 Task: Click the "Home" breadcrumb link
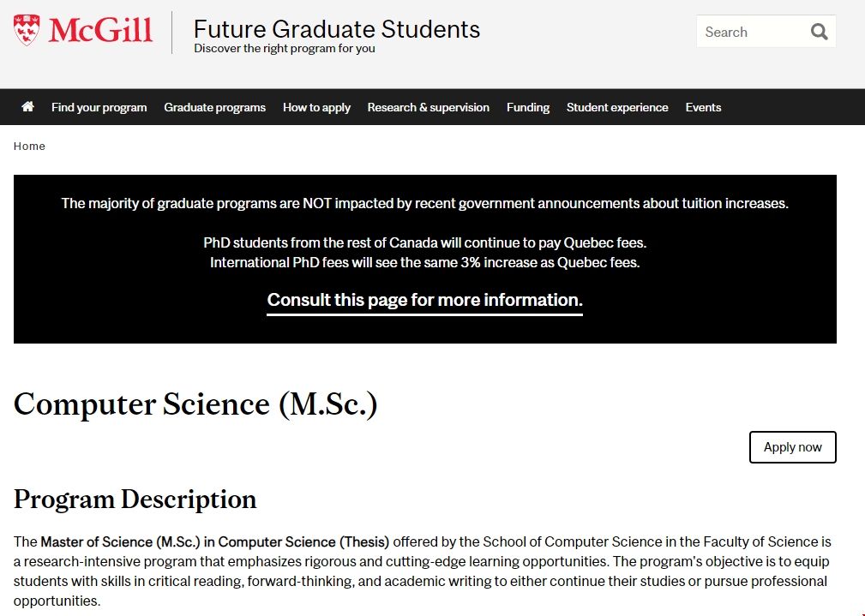click(29, 146)
